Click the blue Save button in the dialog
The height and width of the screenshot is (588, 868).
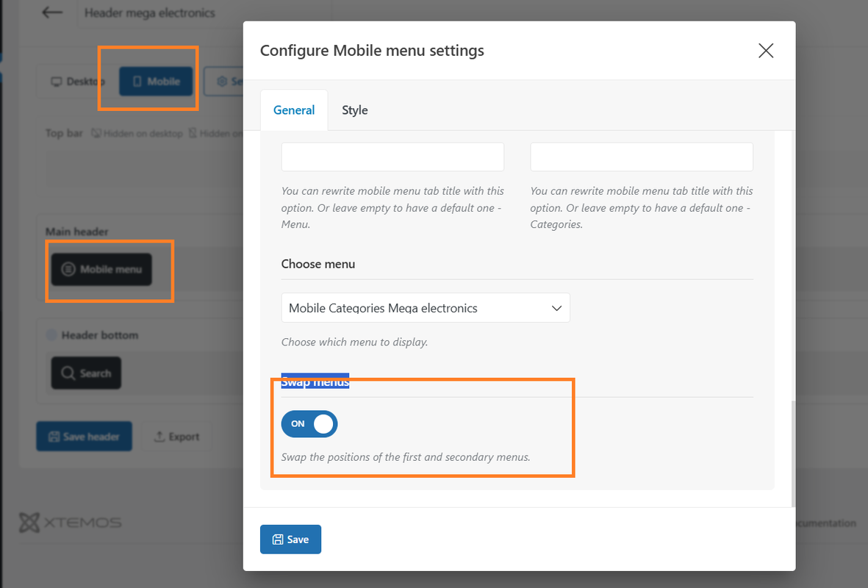[x=290, y=539]
